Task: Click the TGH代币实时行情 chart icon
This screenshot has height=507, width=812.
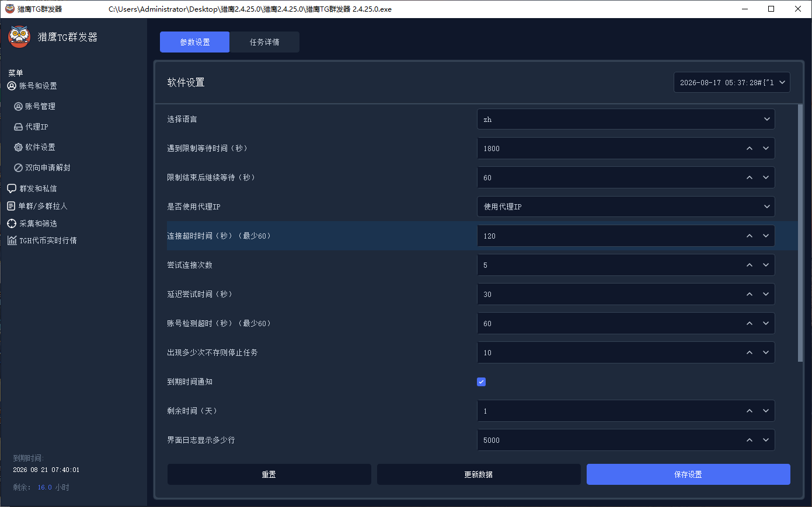Action: click(12, 240)
